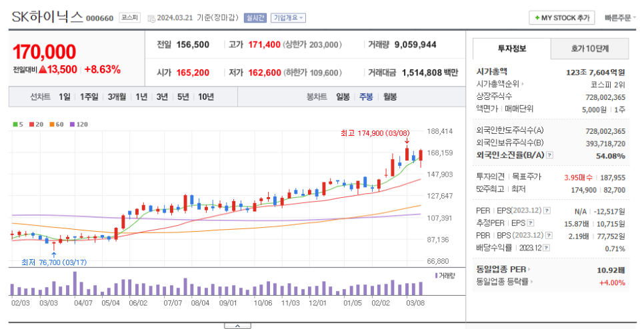
Task: Open the 기업개요 dropdown
Action: [x=288, y=18]
